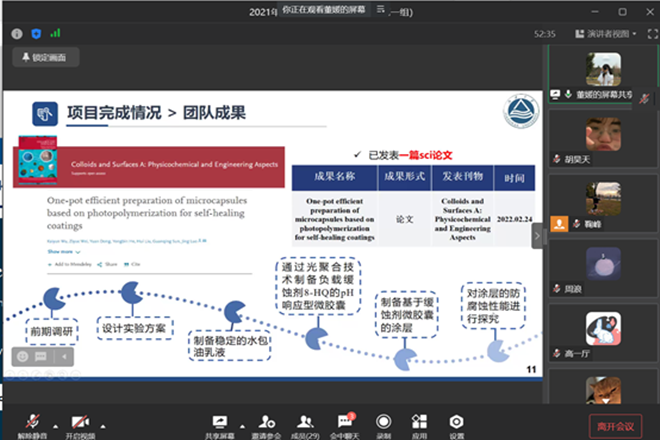
Task: Enter full screen mode at top right
Action: point(648,33)
